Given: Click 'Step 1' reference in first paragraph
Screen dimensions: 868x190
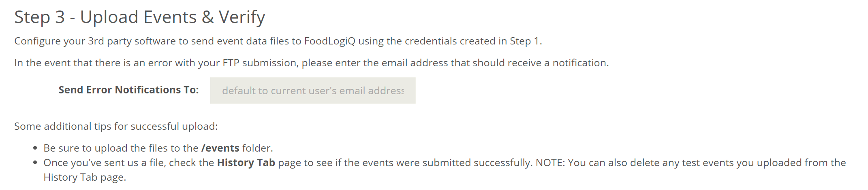Looking at the screenshot, I should (524, 41).
